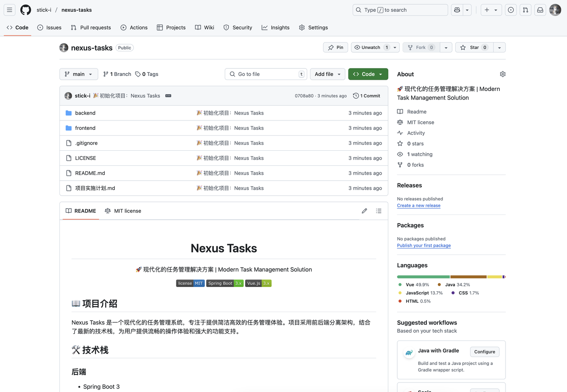Click your profile avatar picture
567x392 pixels.
pyautogui.click(x=555, y=10)
